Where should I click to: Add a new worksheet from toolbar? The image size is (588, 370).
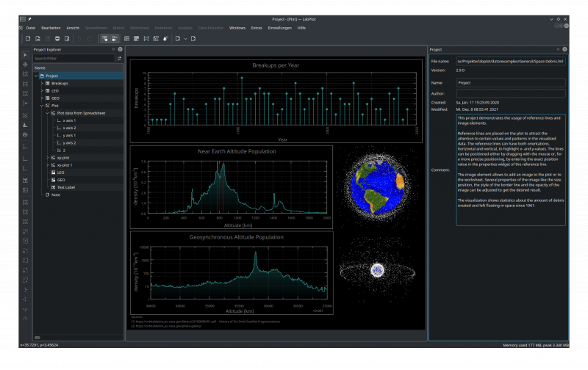(x=156, y=39)
